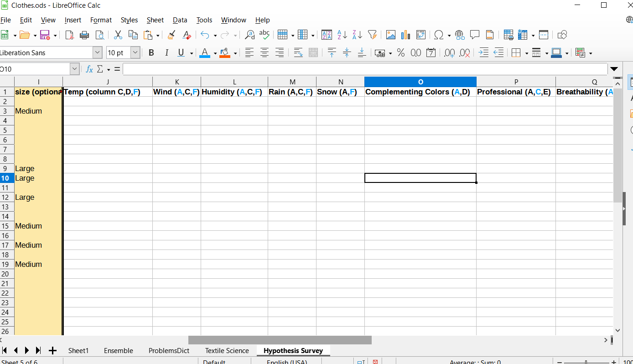Toggle underline formatting
This screenshot has width=633, height=364.
181,53
